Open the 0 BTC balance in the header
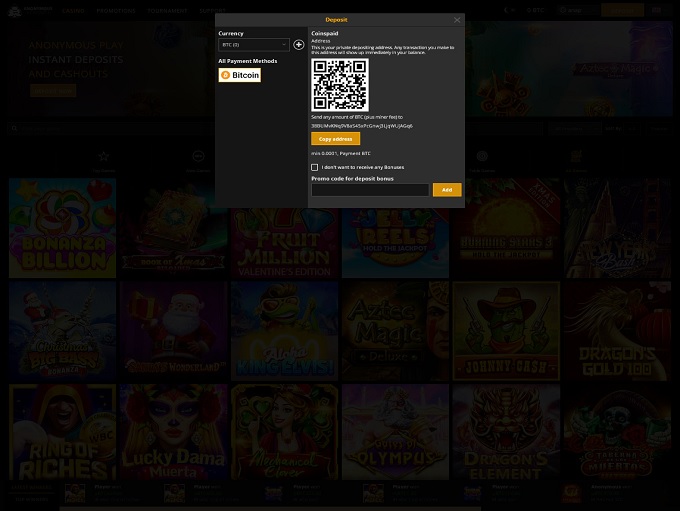This screenshot has width=680, height=511. [535, 10]
